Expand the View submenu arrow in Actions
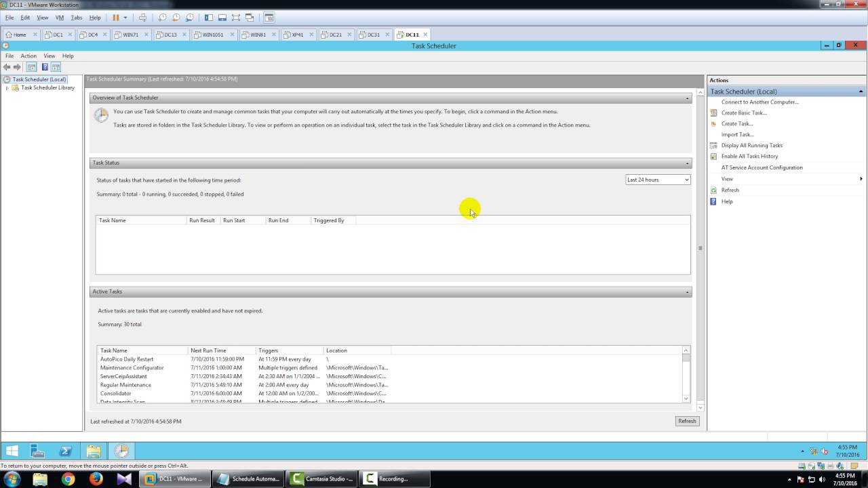The height and width of the screenshot is (488, 868). point(861,179)
